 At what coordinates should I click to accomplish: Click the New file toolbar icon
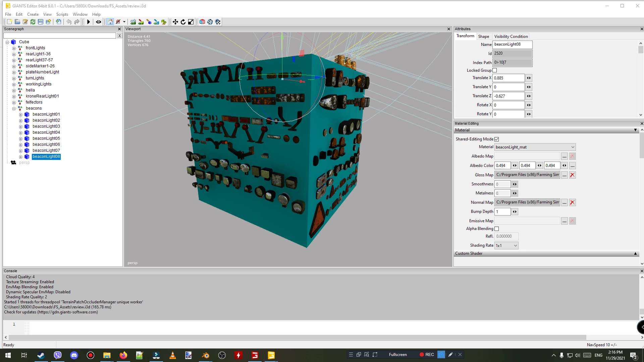click(x=9, y=22)
